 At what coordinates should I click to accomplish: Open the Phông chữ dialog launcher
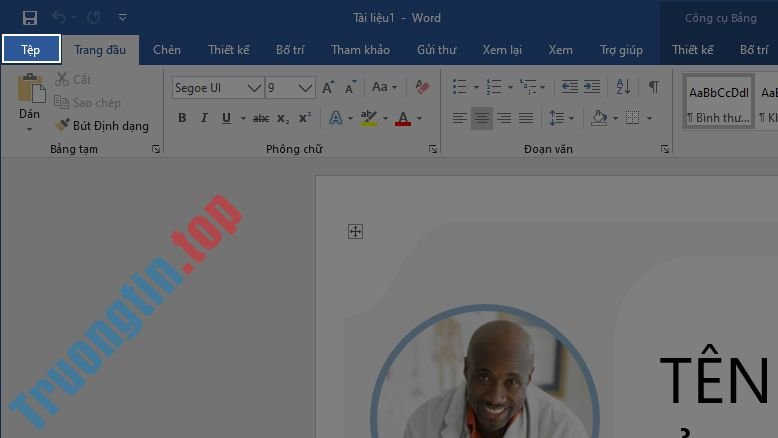coord(433,149)
